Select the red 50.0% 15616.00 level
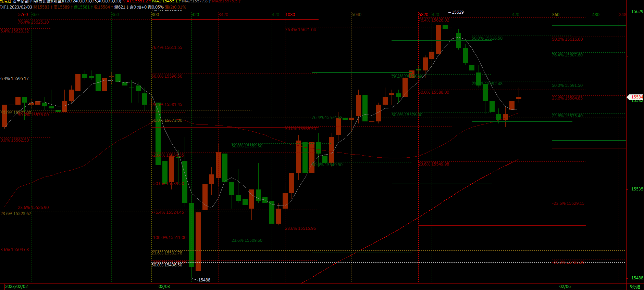 [x=567, y=39]
